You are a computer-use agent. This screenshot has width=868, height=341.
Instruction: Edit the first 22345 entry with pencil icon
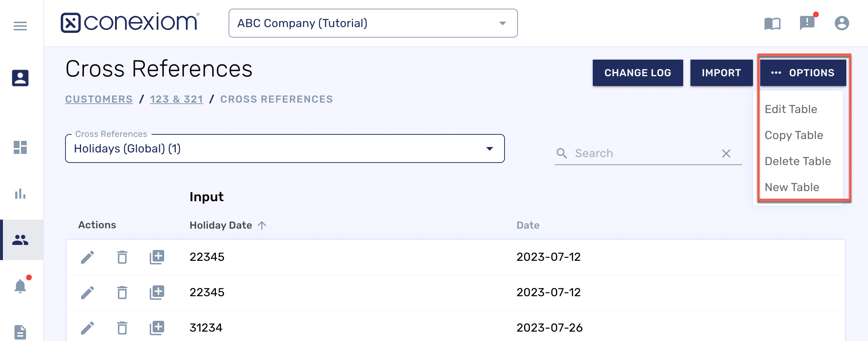coord(87,257)
